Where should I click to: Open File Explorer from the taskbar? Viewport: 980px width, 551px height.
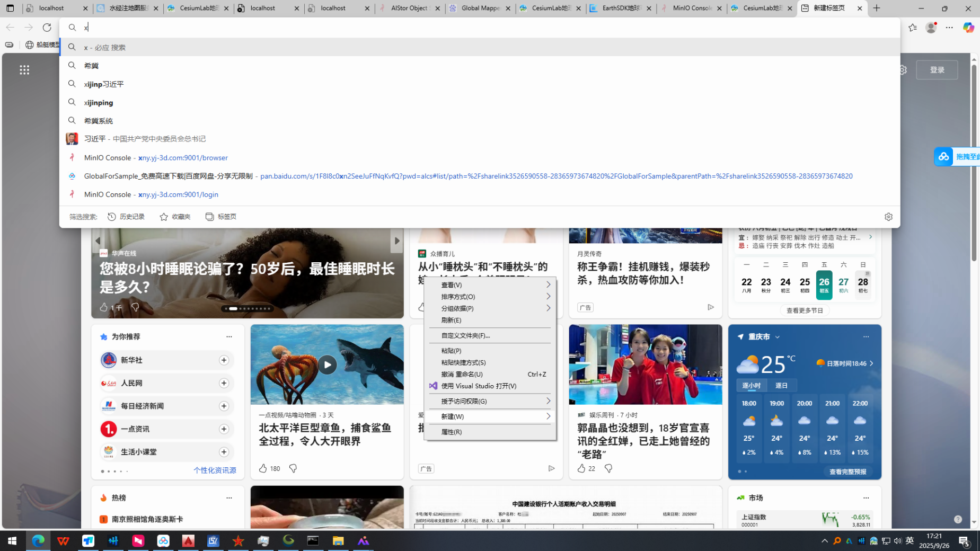click(x=338, y=541)
